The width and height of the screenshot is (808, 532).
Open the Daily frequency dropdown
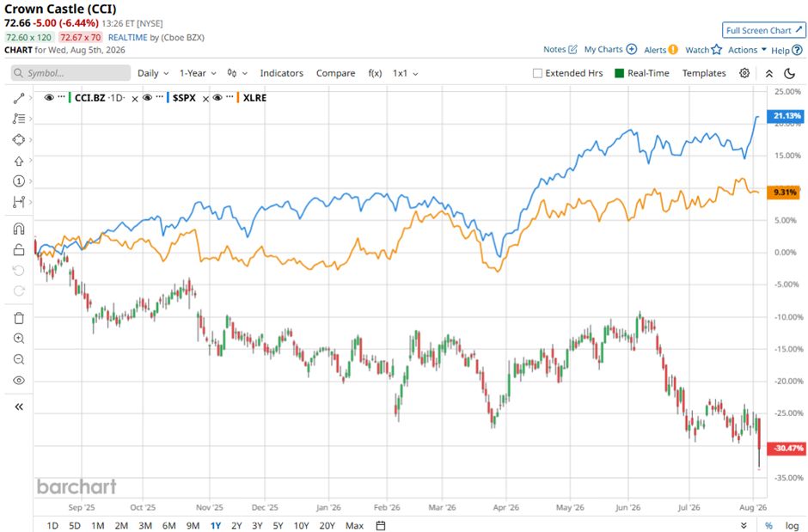tap(153, 73)
